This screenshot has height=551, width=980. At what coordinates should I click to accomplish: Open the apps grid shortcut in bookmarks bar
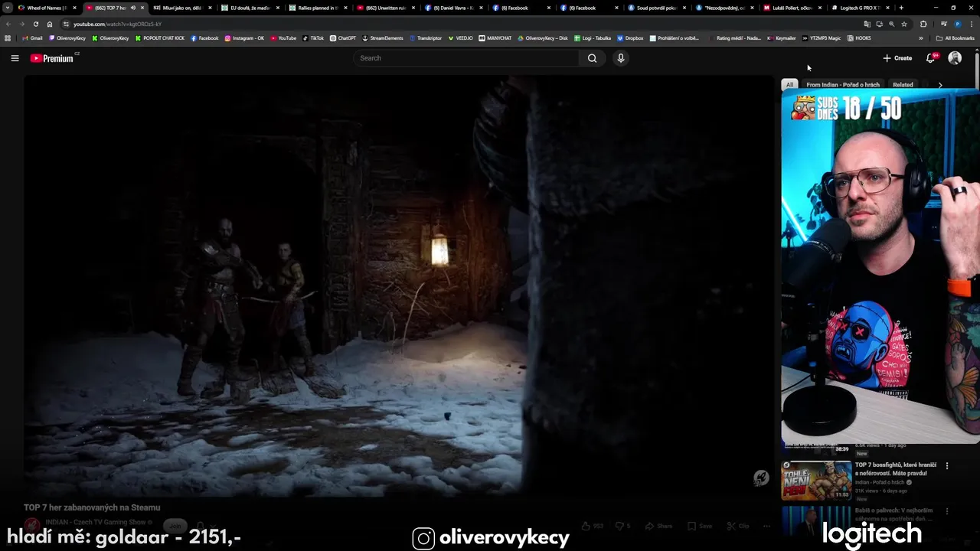point(8,38)
